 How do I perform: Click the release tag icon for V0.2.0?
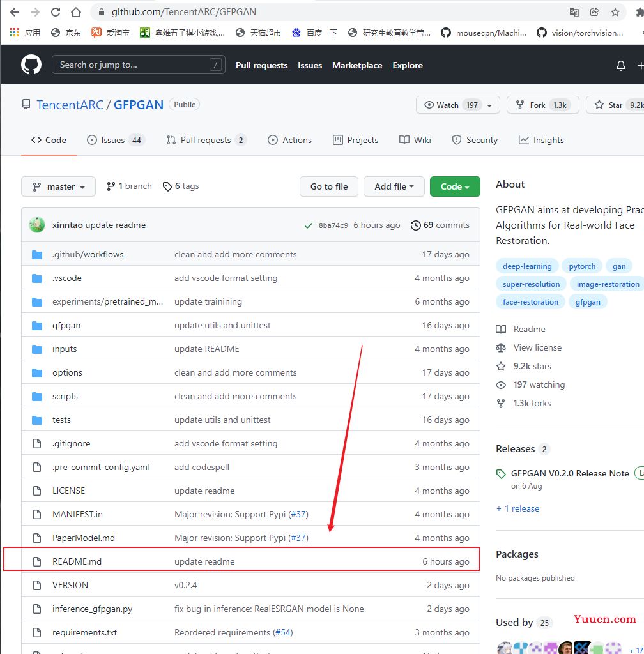pos(501,474)
